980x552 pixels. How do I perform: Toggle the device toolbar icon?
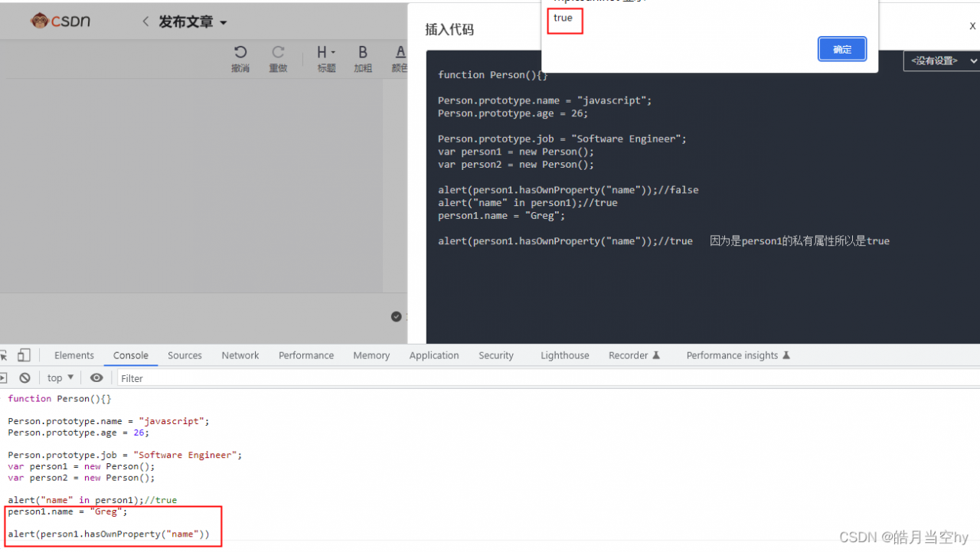pos(24,355)
